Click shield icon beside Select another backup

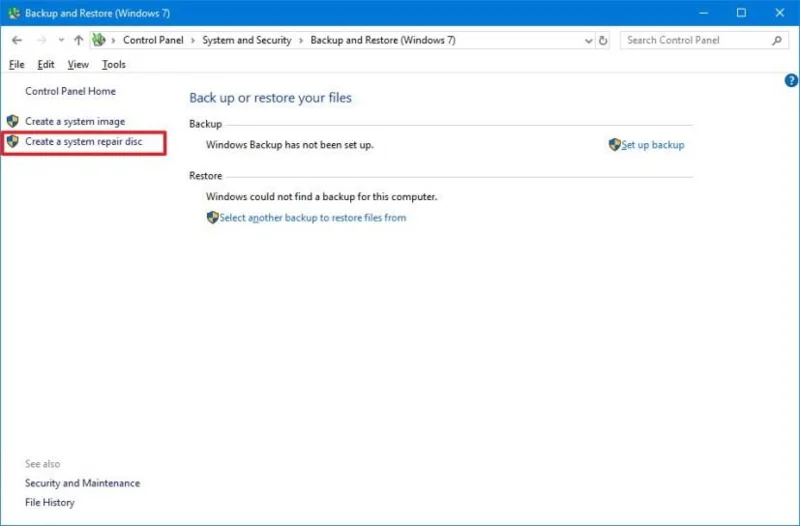(x=212, y=217)
